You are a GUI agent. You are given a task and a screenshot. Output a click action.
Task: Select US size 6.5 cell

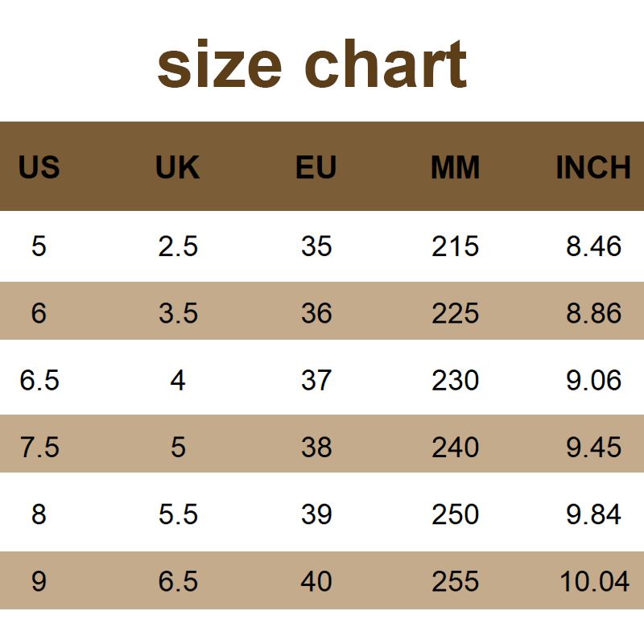pyautogui.click(x=39, y=380)
